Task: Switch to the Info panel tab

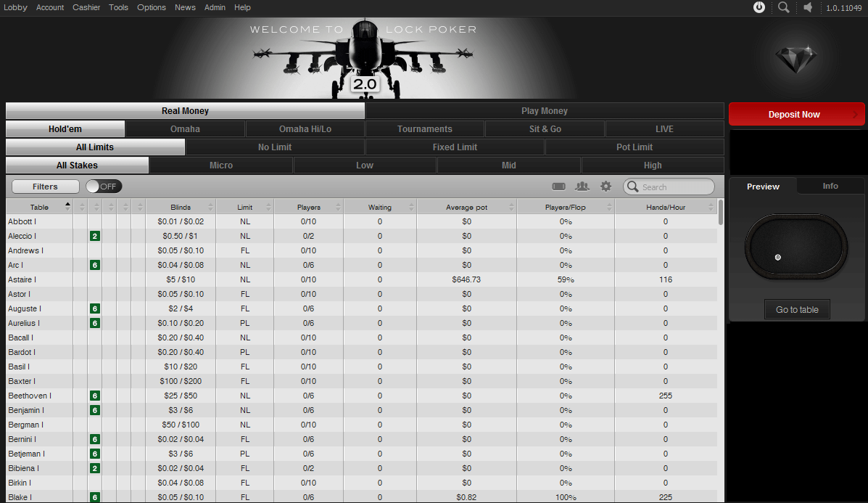Action: [830, 186]
